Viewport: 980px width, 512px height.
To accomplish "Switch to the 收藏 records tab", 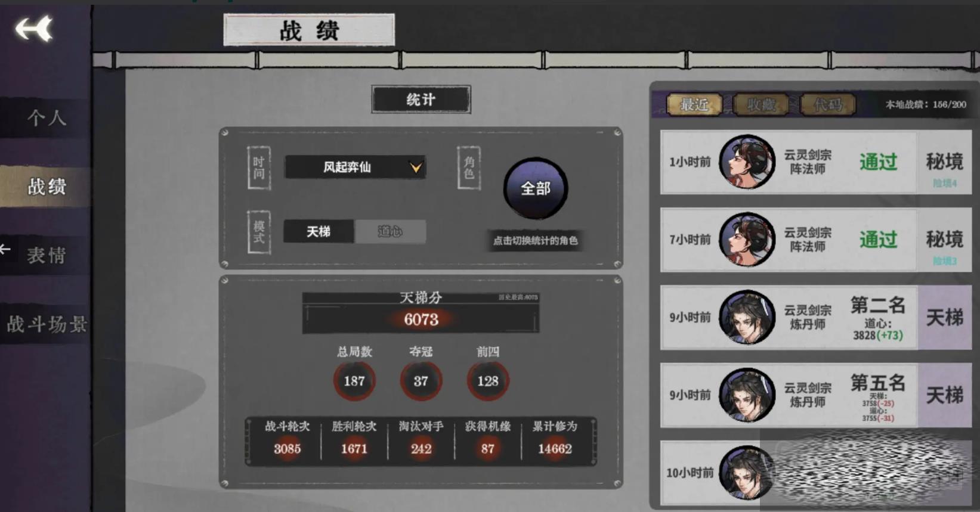I will [761, 105].
